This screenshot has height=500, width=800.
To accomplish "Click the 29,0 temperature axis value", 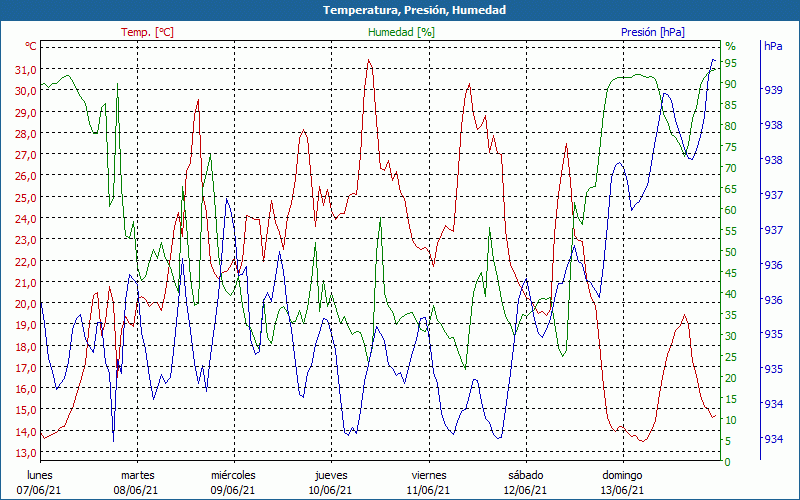I will [x=24, y=112].
